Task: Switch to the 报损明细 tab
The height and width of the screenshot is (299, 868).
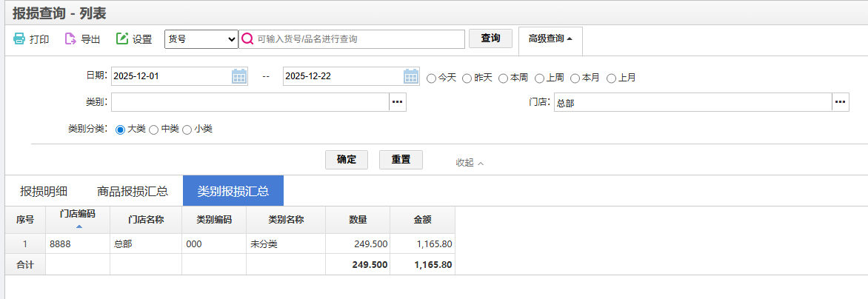Action: (x=44, y=191)
